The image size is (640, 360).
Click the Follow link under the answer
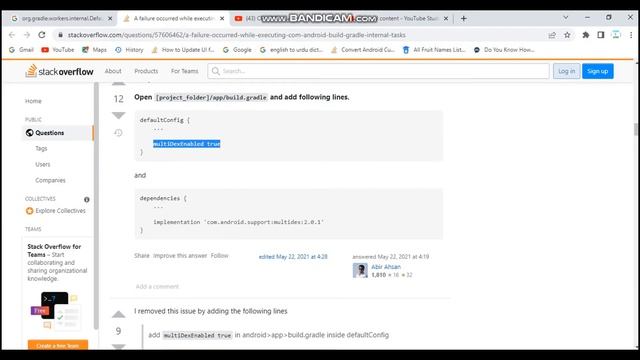point(220,256)
